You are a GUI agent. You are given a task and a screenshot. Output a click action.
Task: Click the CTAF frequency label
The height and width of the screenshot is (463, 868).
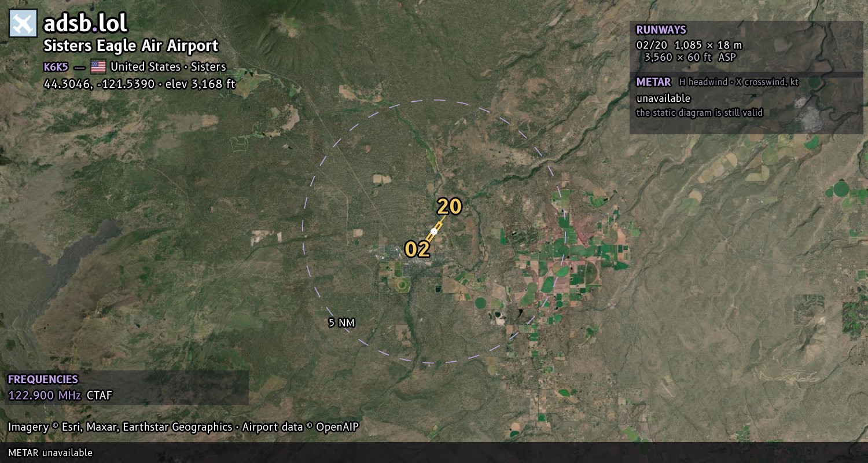100,396
